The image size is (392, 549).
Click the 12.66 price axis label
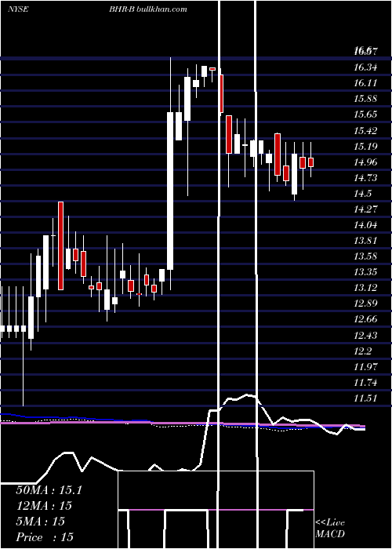pyautogui.click(x=366, y=319)
